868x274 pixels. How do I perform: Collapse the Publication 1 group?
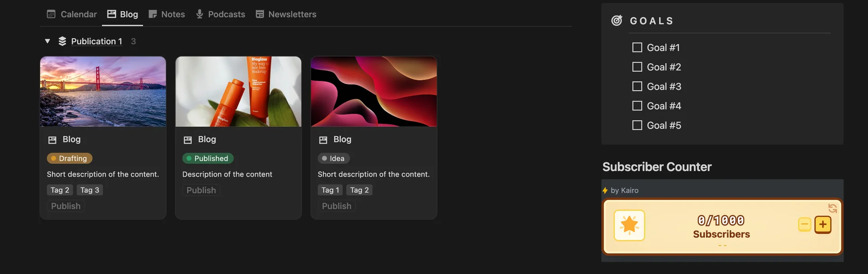(x=47, y=41)
